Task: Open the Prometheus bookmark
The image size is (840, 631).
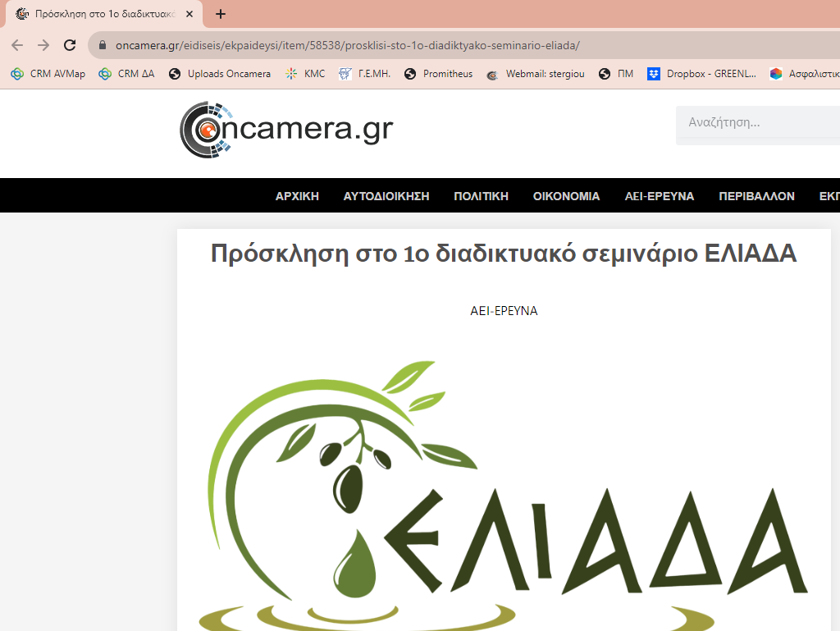Action: (438, 74)
